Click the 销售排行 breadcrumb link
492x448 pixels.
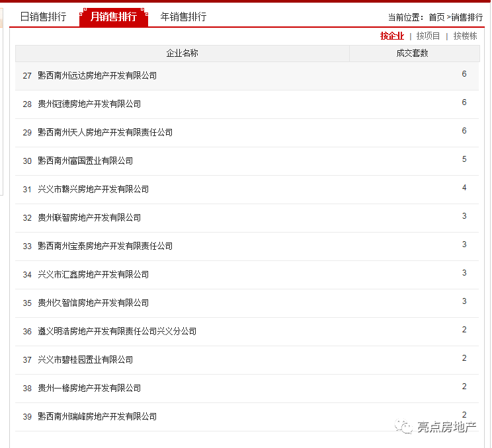click(x=467, y=17)
